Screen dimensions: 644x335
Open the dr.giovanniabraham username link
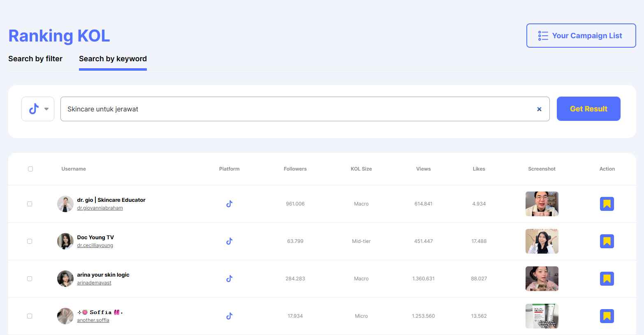100,208
